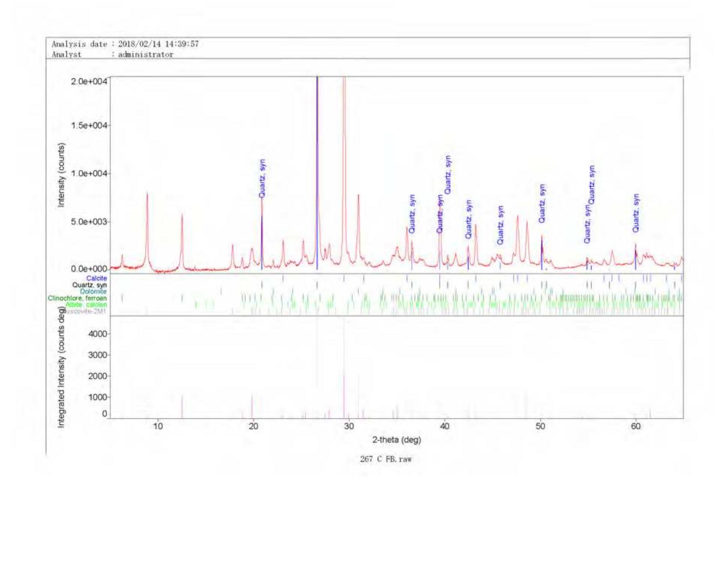Select Clinochlore, ferroan in the phase list
The image size is (714, 588).
(77, 298)
